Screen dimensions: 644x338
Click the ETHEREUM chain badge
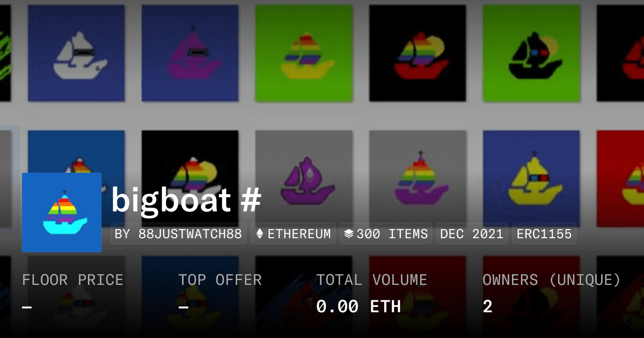tap(293, 234)
